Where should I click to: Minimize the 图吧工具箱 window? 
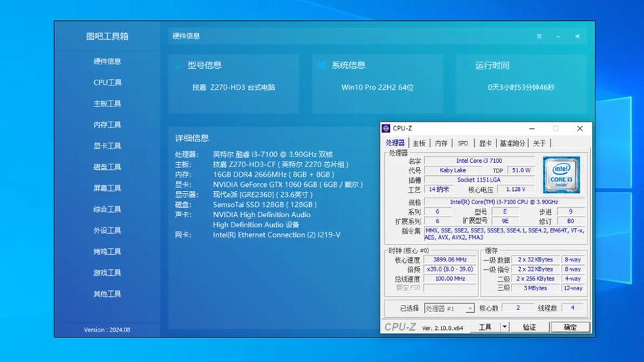point(558,36)
